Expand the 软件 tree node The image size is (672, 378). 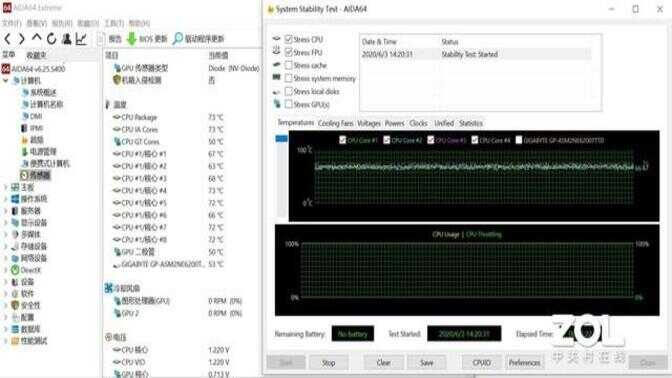tap(6, 294)
